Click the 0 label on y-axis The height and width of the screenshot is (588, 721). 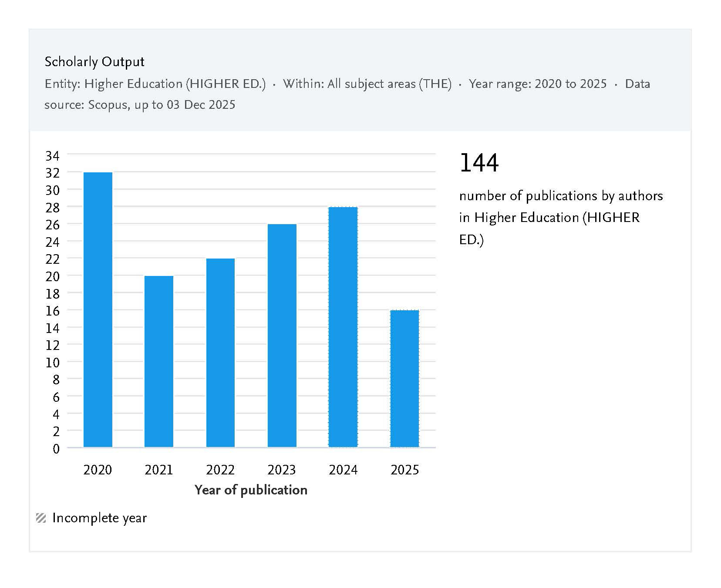tap(56, 449)
